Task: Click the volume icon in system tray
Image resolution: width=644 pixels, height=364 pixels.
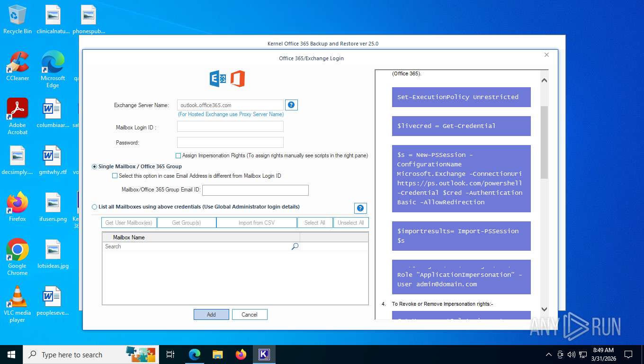Action: (571, 355)
